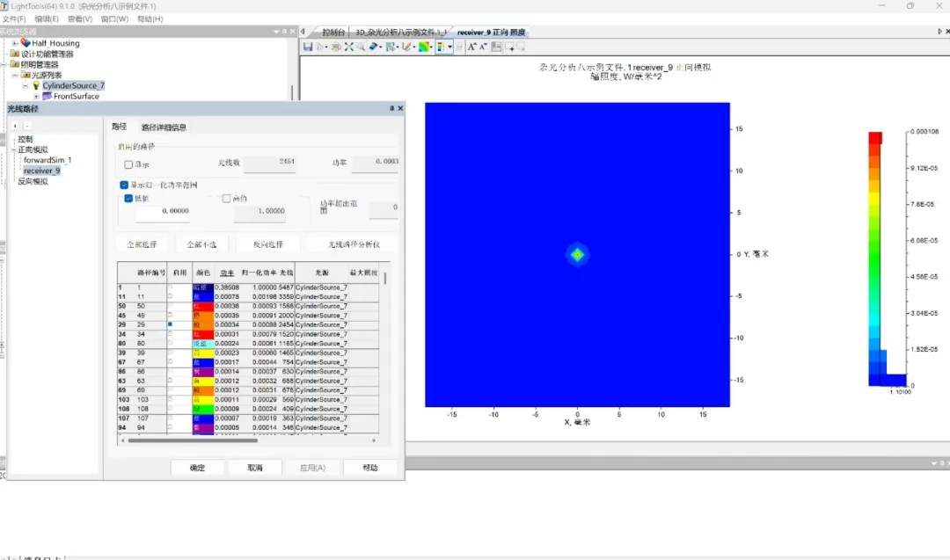Click the 确定 button
This screenshot has width=950, height=560.
tap(197, 468)
